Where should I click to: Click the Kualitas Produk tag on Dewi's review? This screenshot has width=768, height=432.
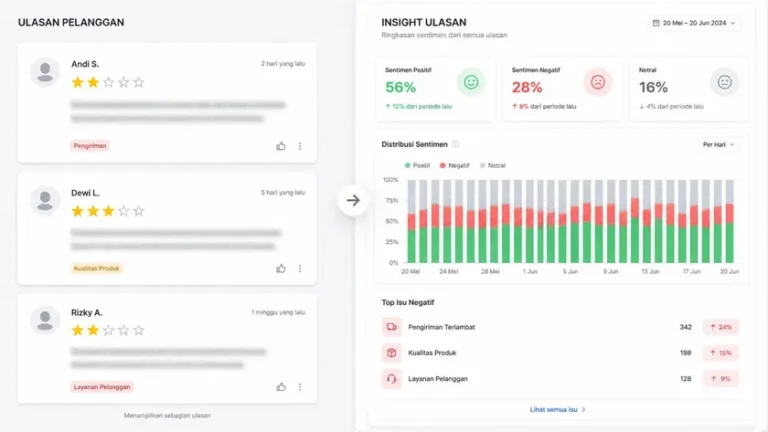(96, 268)
